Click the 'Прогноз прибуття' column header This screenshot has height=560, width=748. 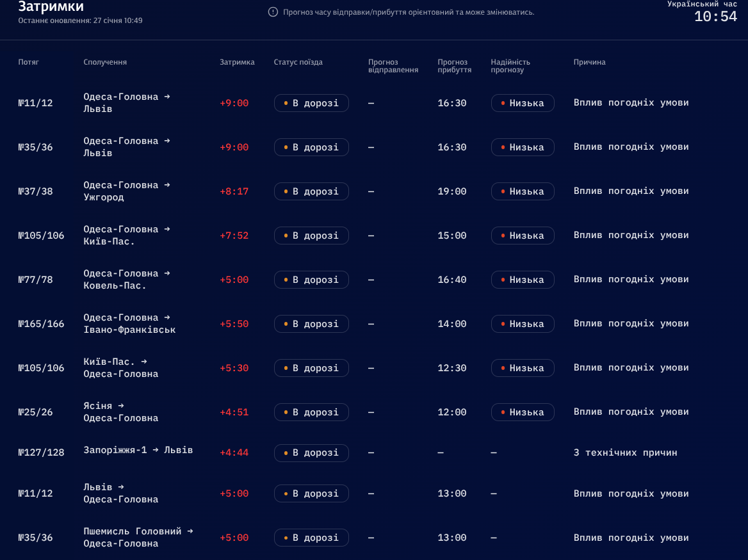coord(455,66)
